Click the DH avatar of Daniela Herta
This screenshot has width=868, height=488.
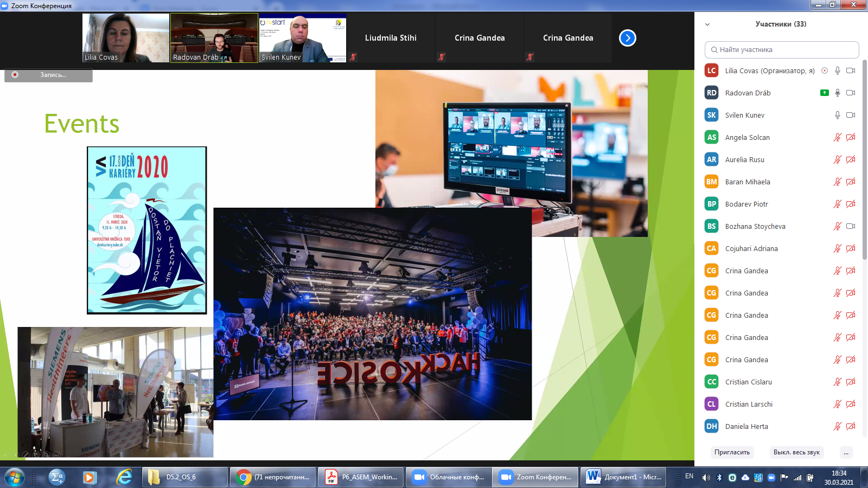712,426
